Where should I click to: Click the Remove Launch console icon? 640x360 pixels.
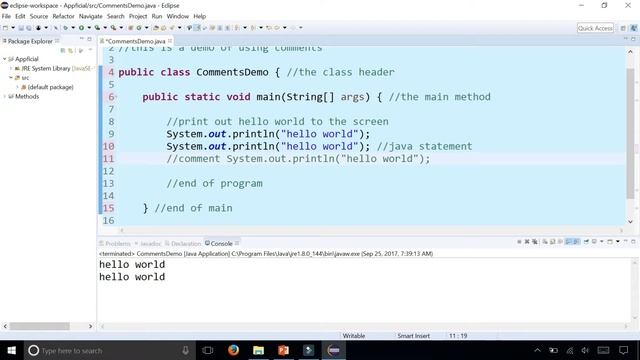pyautogui.click(x=527, y=242)
